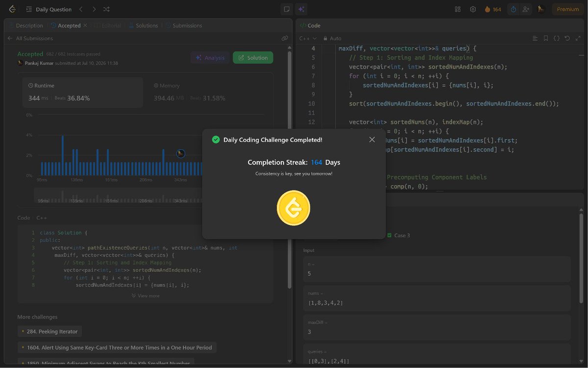
Task: Open challenge 284. Peeking Iterator
Action: point(49,331)
